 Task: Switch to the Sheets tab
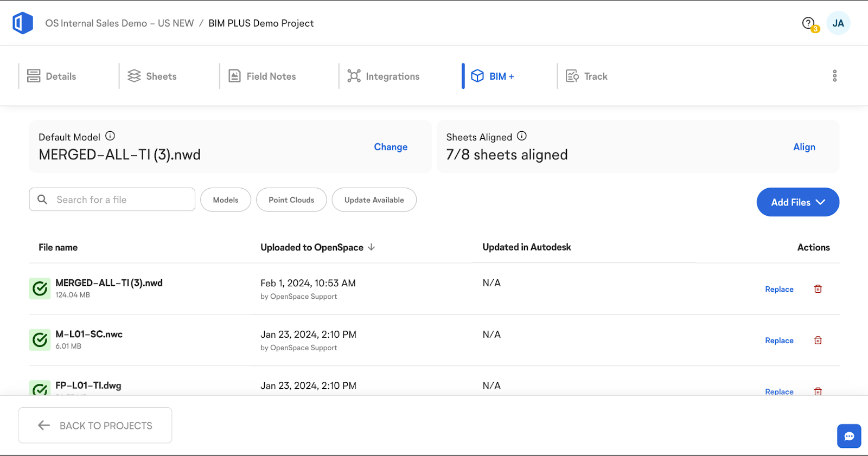(152, 76)
